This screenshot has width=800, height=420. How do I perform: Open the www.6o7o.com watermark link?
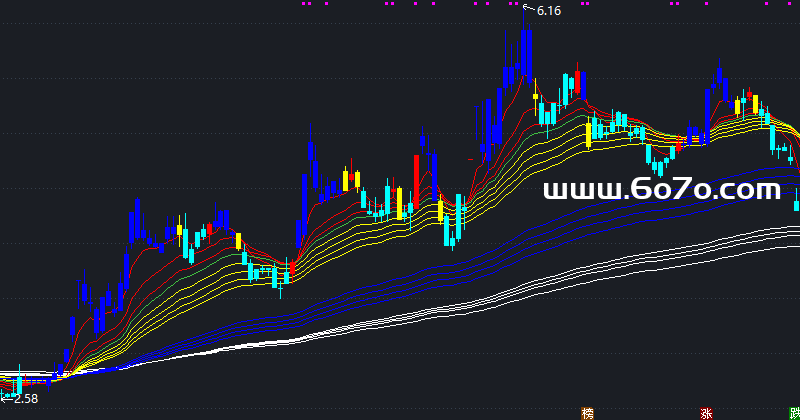661,189
